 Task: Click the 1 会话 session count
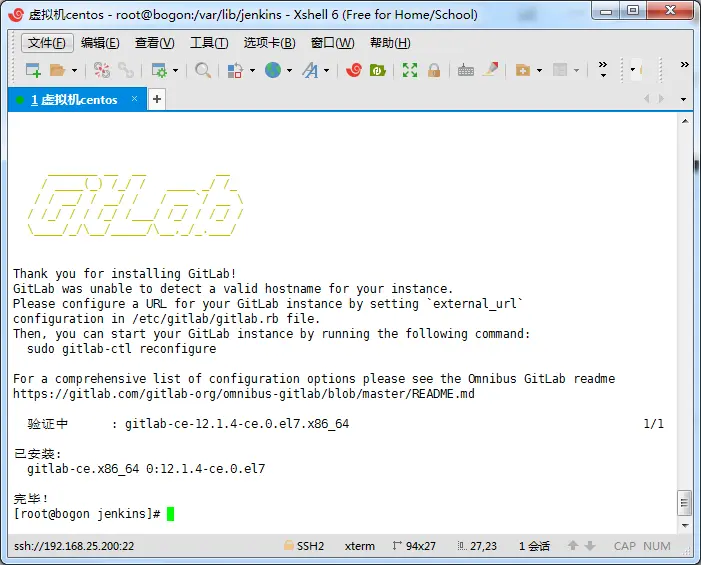(534, 546)
